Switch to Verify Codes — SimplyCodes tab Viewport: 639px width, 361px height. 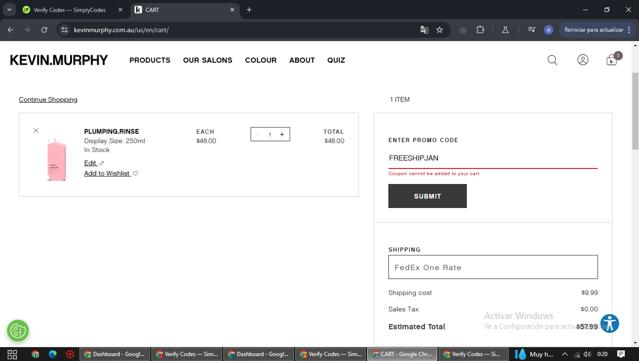[69, 10]
